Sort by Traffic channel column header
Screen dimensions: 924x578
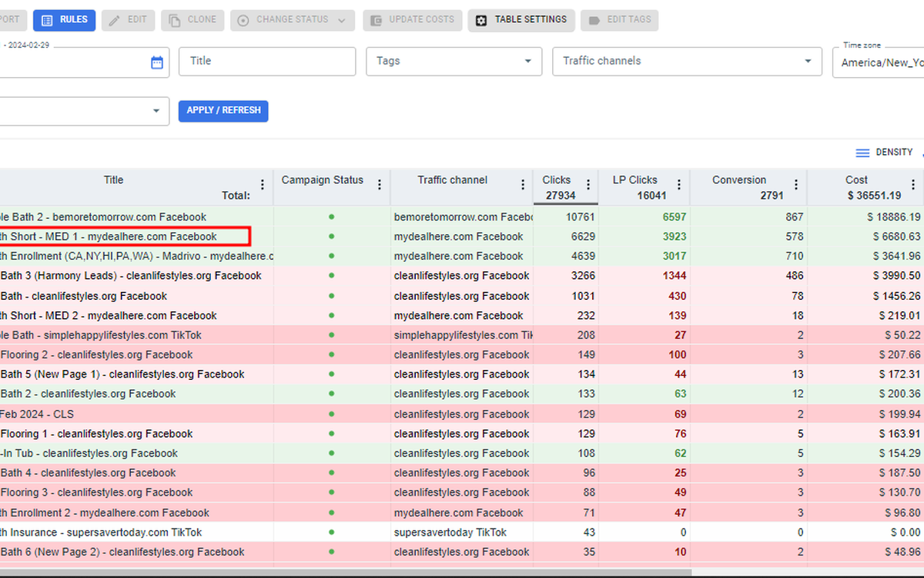452,180
